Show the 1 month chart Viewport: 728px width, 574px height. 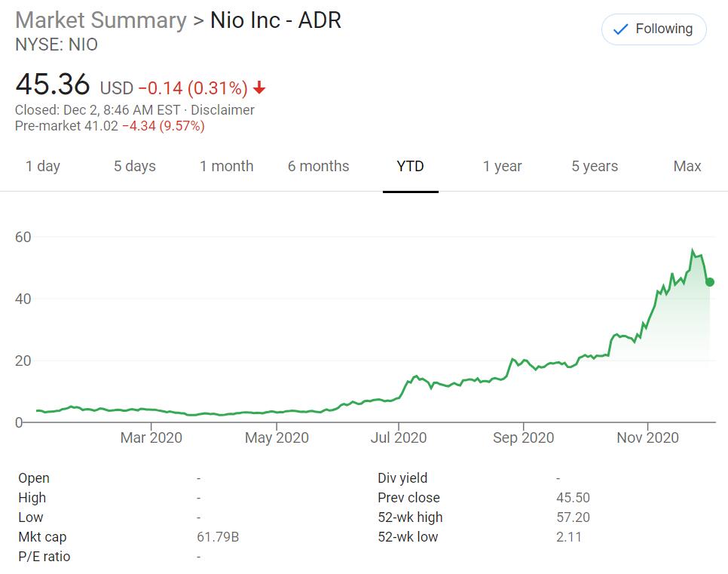[x=226, y=167]
